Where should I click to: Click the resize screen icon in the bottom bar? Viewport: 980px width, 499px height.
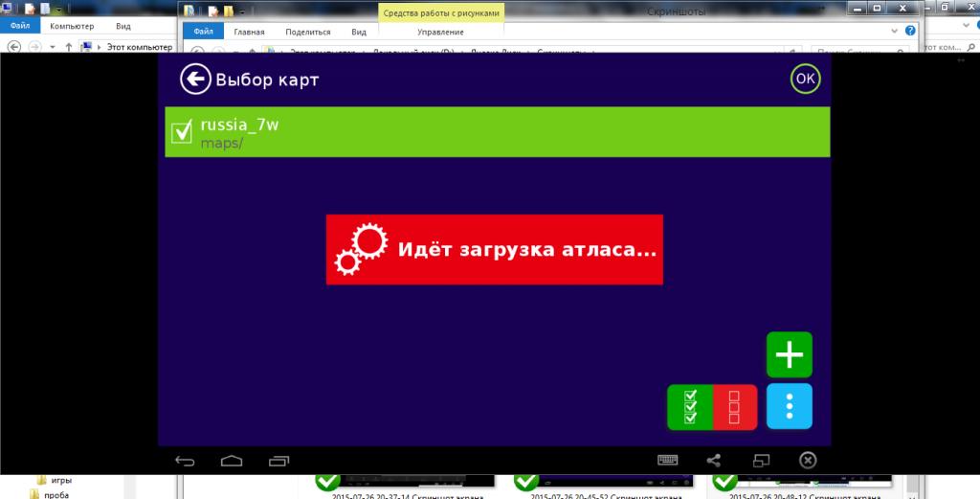click(760, 460)
